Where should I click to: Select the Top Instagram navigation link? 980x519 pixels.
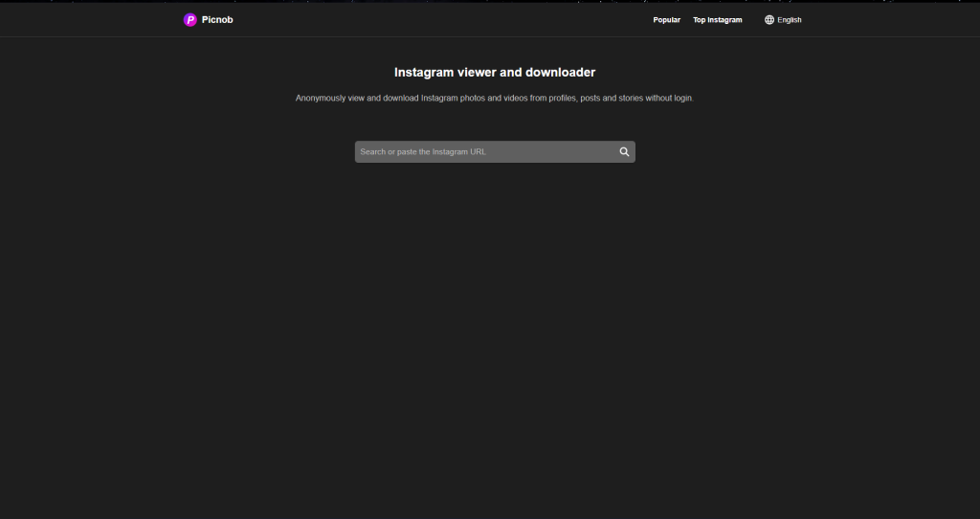click(x=718, y=20)
